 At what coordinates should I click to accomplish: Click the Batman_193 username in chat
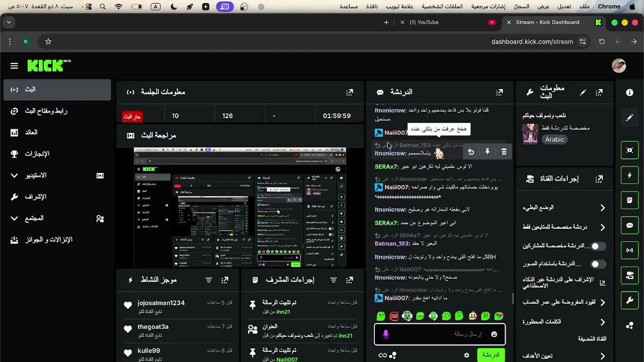coord(391,243)
